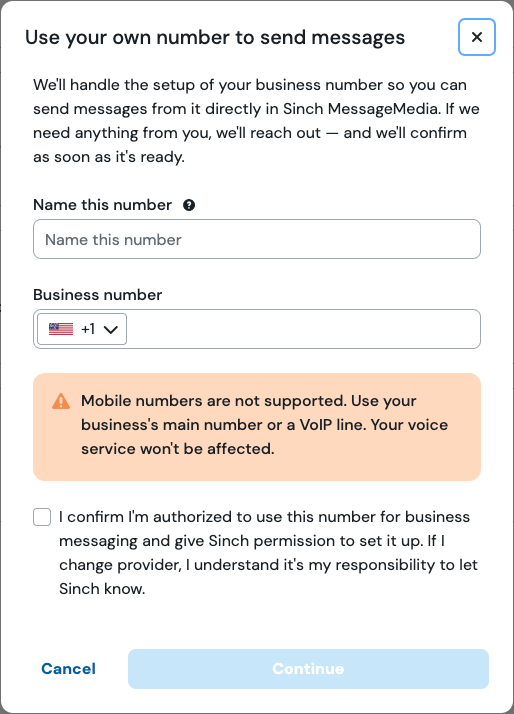
Task: Click the Continue button
Action: click(x=308, y=668)
